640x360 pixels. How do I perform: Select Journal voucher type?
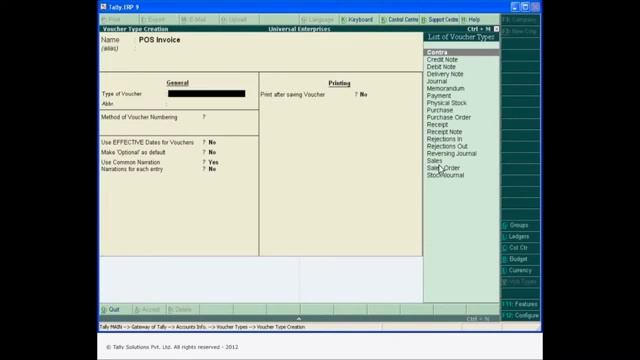437,81
